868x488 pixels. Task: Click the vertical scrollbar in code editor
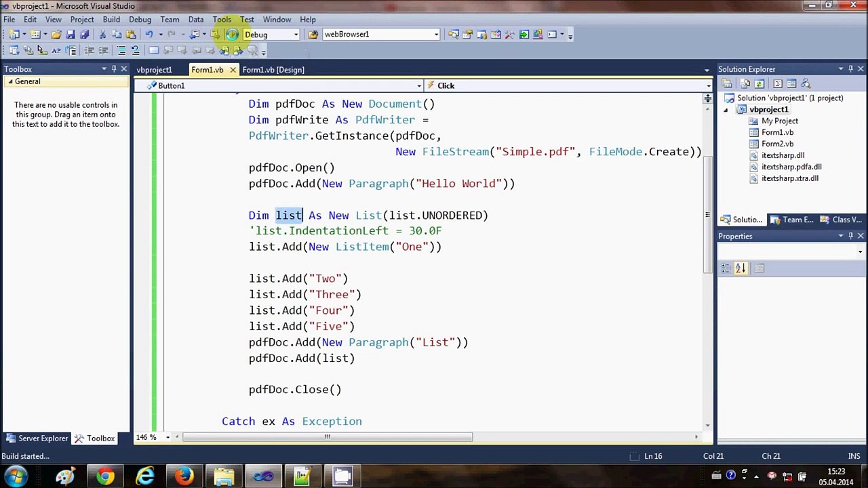tap(707, 215)
